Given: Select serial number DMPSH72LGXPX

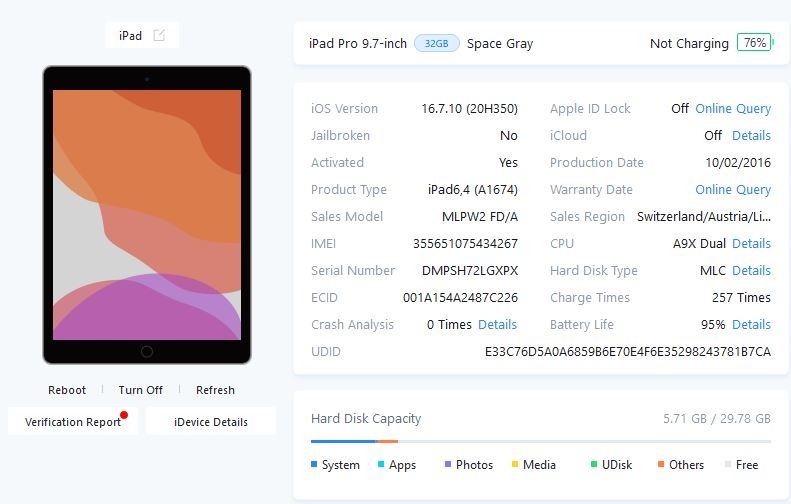Looking at the screenshot, I should click(470, 270).
